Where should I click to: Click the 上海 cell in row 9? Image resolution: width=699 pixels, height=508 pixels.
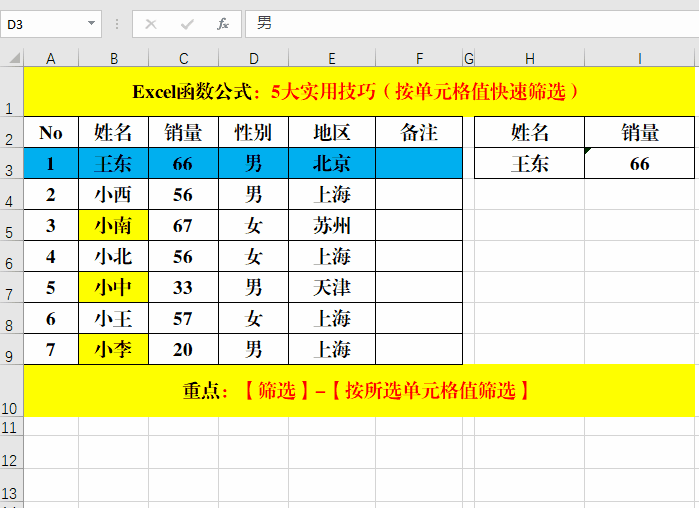(332, 349)
